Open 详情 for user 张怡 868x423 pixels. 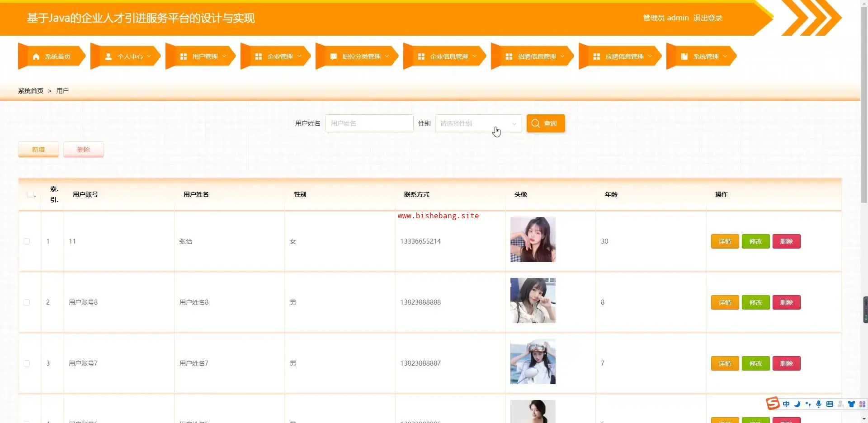click(725, 241)
